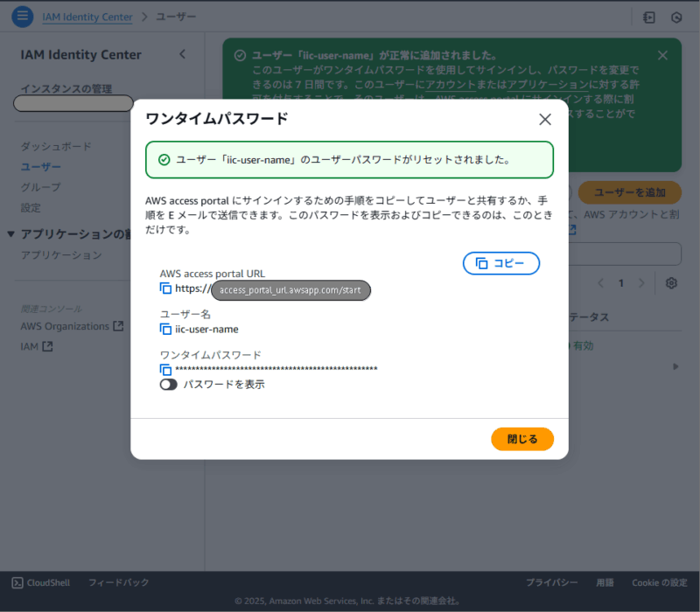
Task: Go to next page of users table
Action: pos(641,283)
